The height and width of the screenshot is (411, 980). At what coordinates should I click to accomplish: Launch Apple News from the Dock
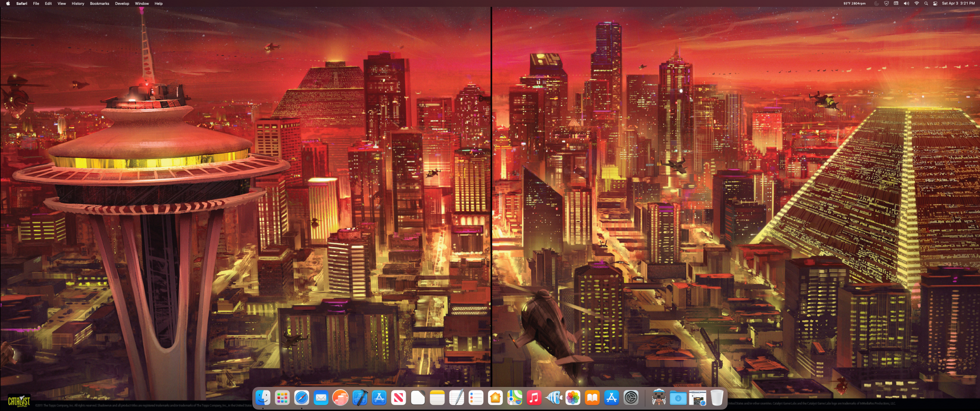pyautogui.click(x=398, y=398)
